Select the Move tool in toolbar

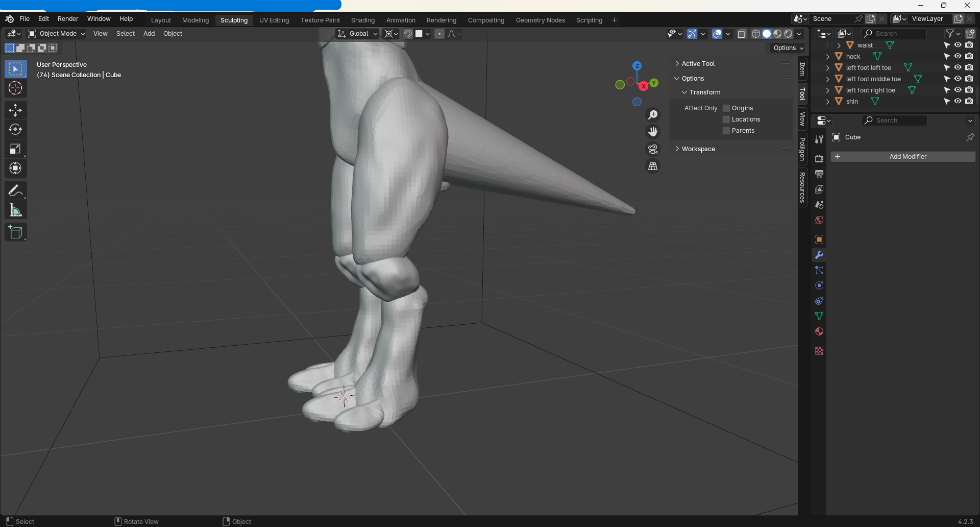point(15,110)
